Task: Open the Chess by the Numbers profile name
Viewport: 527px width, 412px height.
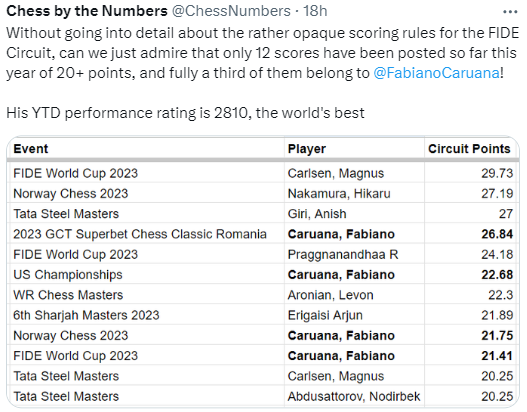Action: click(87, 11)
